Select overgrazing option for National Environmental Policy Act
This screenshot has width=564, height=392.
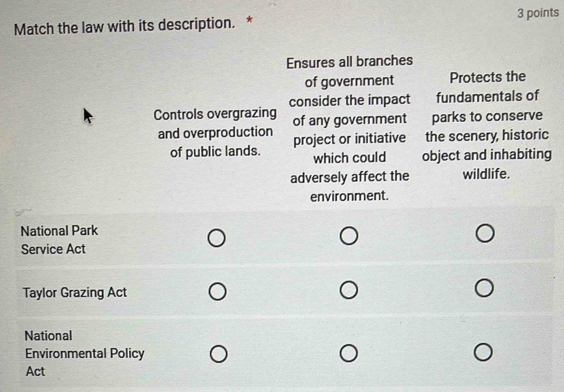point(219,354)
